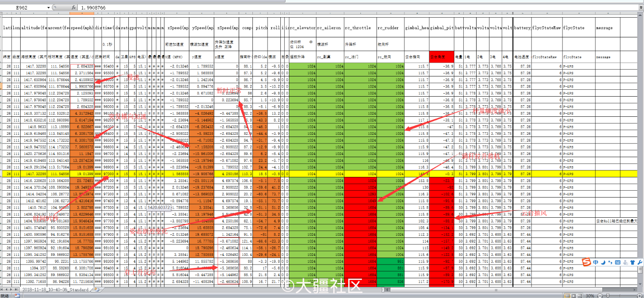
Task: Click the Insert Function fx icon
Action: [74, 8]
